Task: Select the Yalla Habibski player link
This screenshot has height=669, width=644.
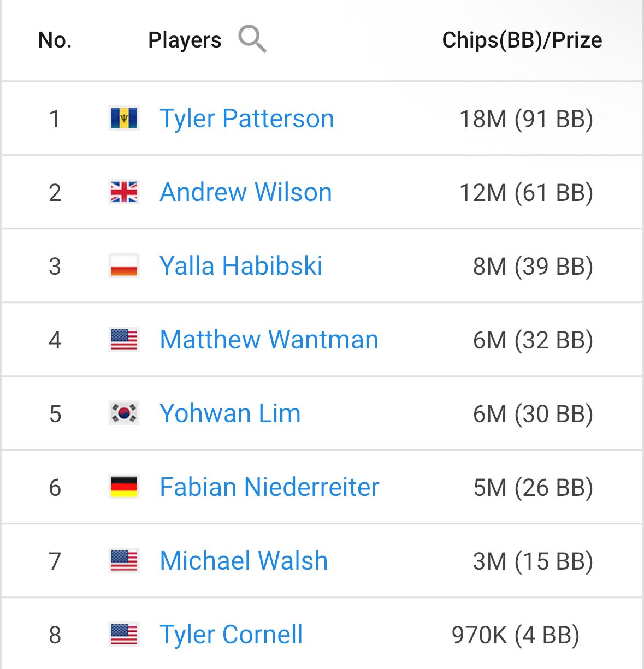Action: (240, 266)
